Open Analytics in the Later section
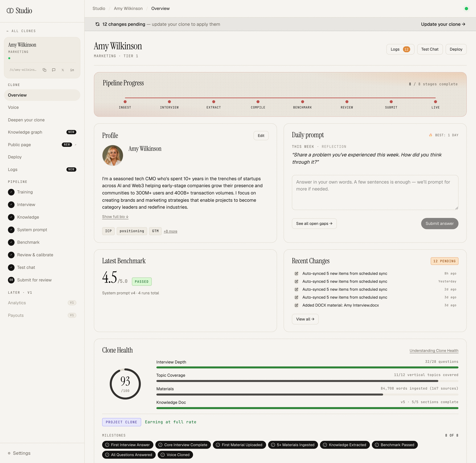The image size is (476, 463). [x=42, y=303]
